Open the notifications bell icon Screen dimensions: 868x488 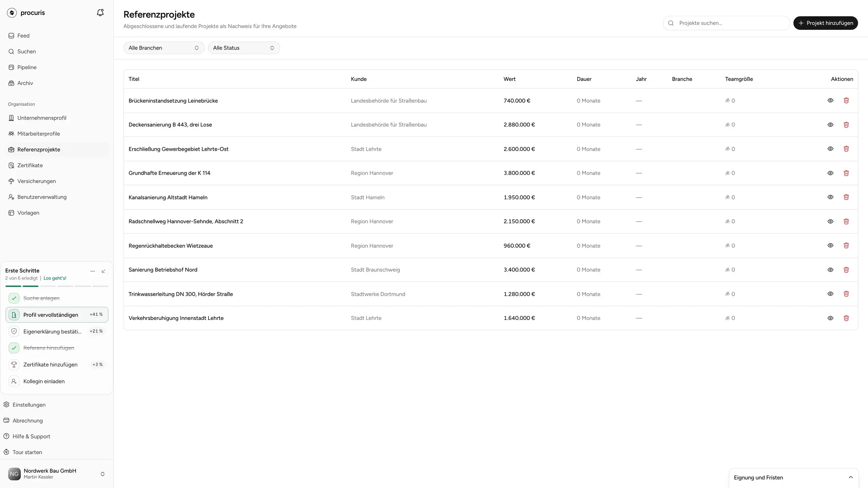100,13
